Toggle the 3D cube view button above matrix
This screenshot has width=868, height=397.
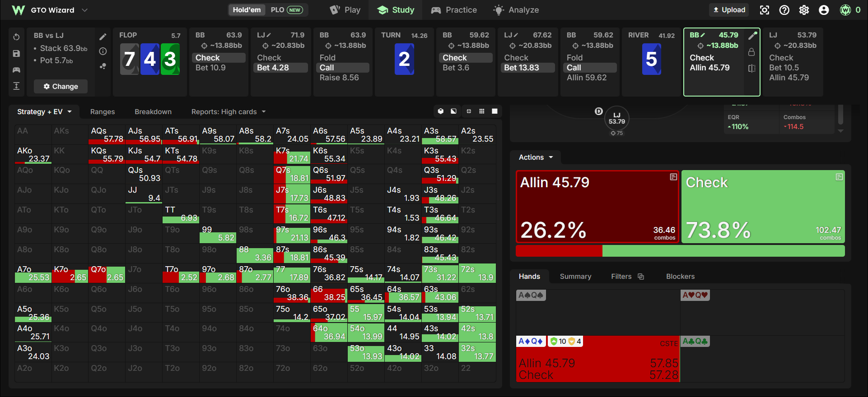pos(441,111)
